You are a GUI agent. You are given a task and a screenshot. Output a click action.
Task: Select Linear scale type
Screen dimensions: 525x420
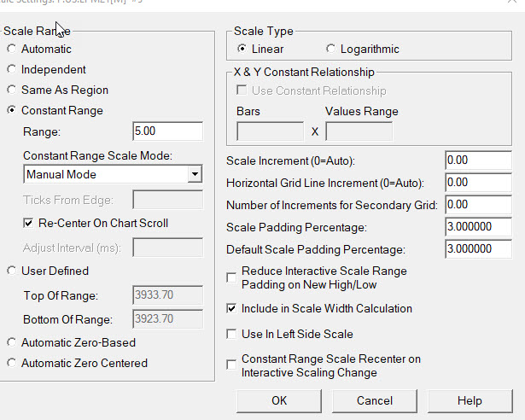(242, 50)
